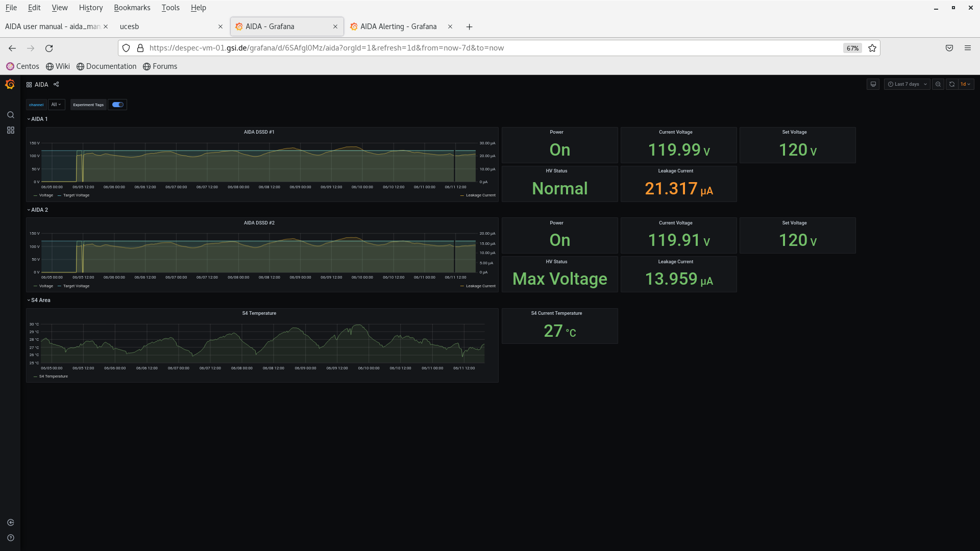Click the browser URL address field
Image resolution: width=980 pixels, height=551 pixels.
pyautogui.click(x=459, y=48)
